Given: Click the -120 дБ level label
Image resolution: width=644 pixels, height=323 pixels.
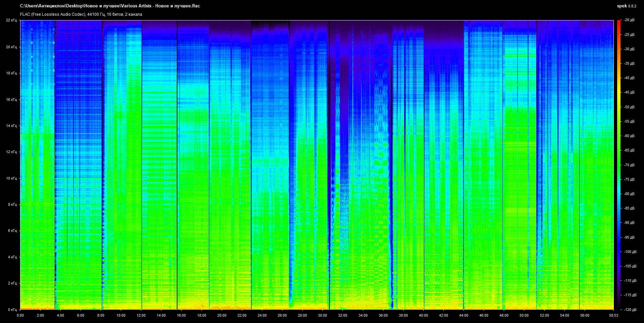Looking at the screenshot, I should [x=630, y=310].
